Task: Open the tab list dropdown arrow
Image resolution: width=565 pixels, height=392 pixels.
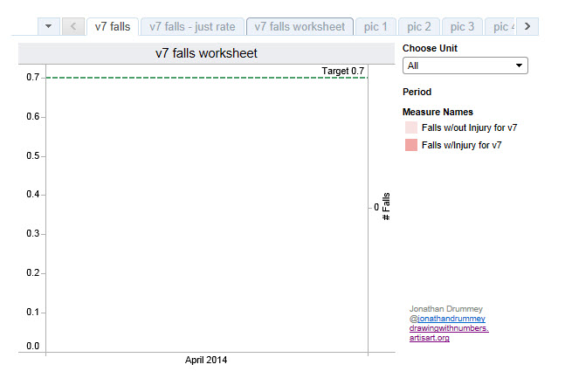Action: tap(47, 26)
